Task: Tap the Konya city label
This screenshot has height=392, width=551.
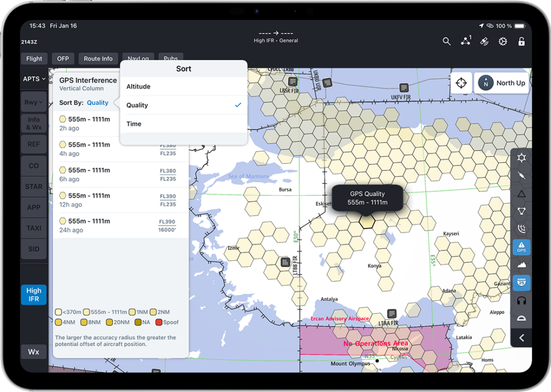Action: click(375, 266)
